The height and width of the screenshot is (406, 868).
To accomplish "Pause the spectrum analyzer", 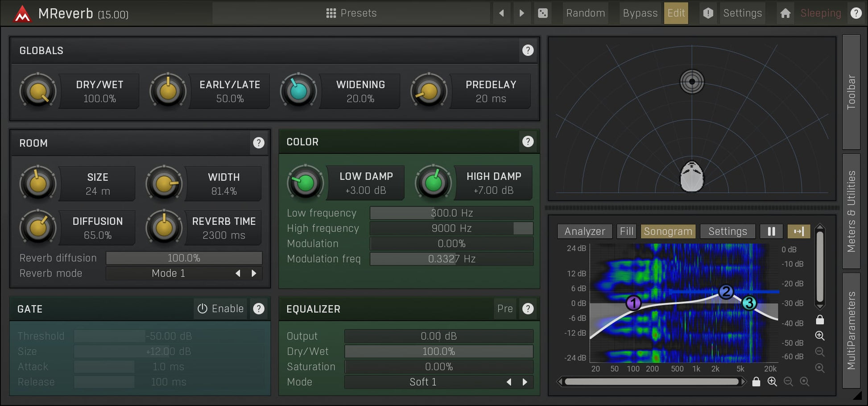I will click(x=771, y=231).
